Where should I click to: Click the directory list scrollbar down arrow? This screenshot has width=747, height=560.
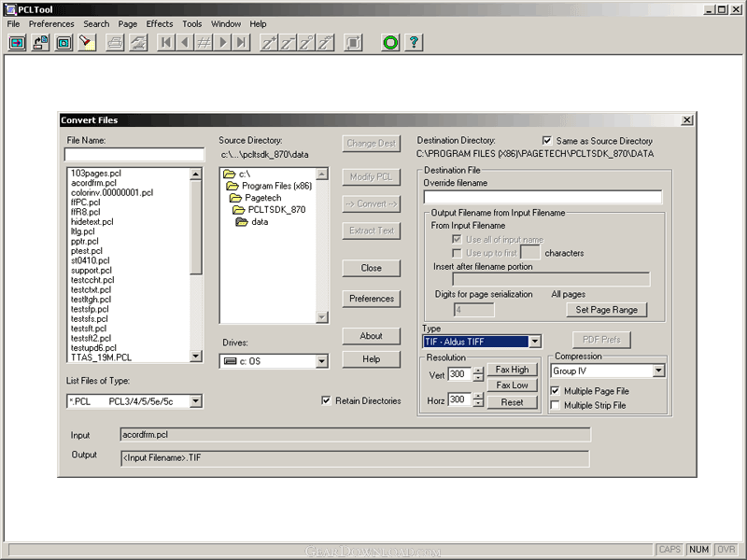click(x=322, y=316)
